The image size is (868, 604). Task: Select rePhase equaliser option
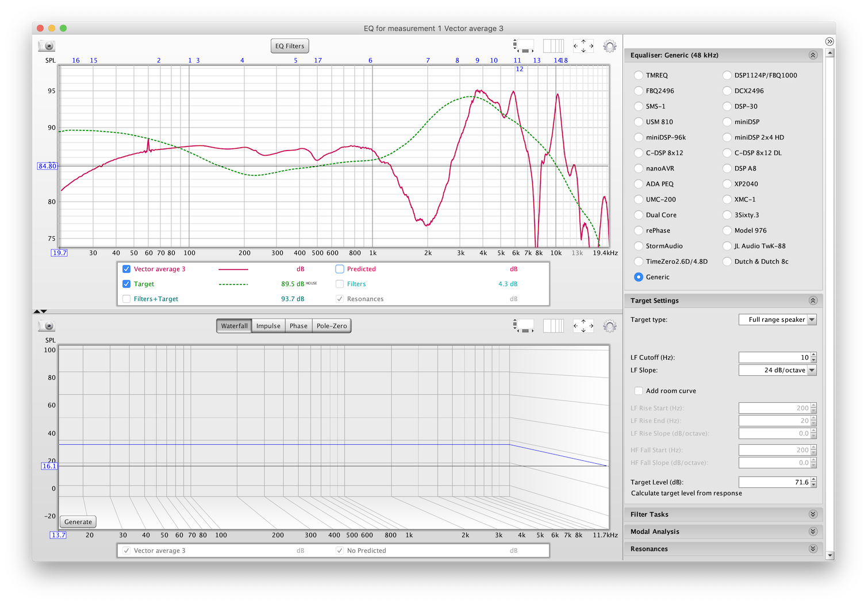pyautogui.click(x=639, y=230)
